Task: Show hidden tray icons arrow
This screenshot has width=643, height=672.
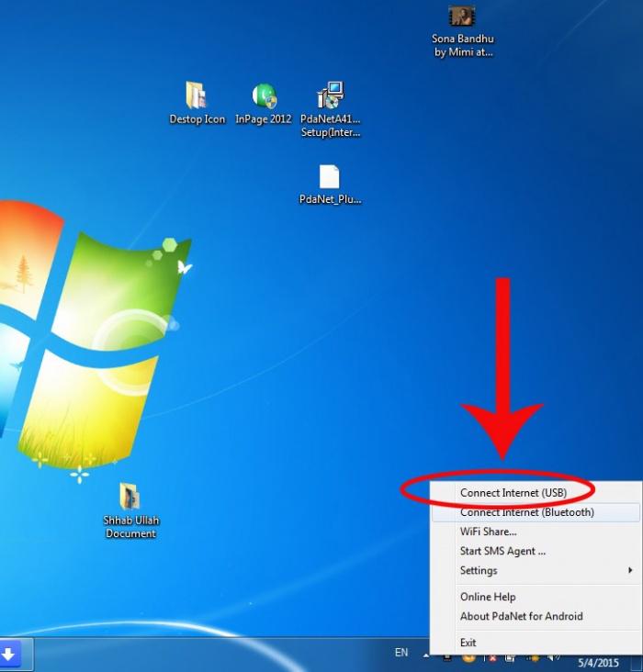Action: click(426, 655)
